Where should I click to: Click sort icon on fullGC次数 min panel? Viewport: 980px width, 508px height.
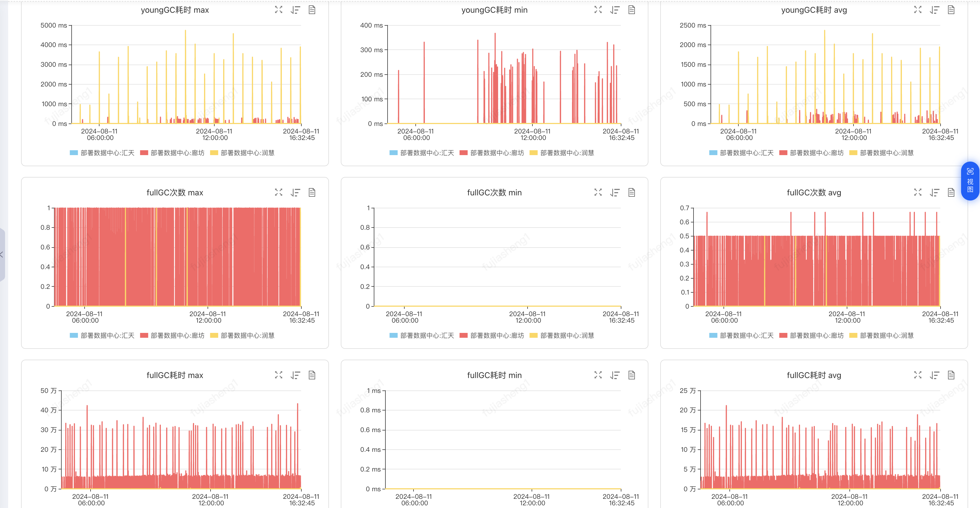click(615, 192)
